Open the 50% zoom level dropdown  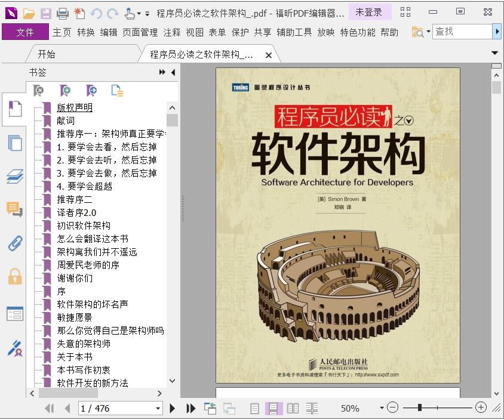click(382, 408)
